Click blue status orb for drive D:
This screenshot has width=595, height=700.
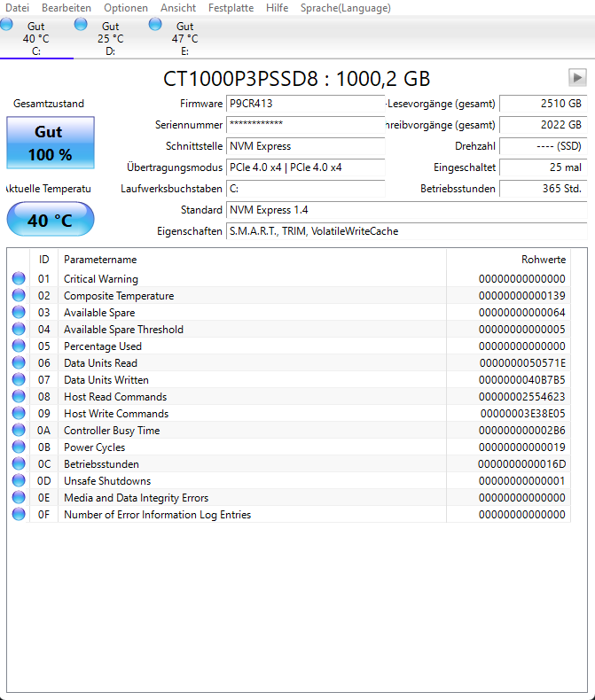click(81, 24)
